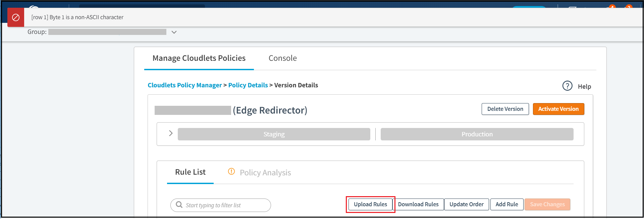644x219 pixels.
Task: Open the Policy Details breadcrumb link
Action: [248, 85]
